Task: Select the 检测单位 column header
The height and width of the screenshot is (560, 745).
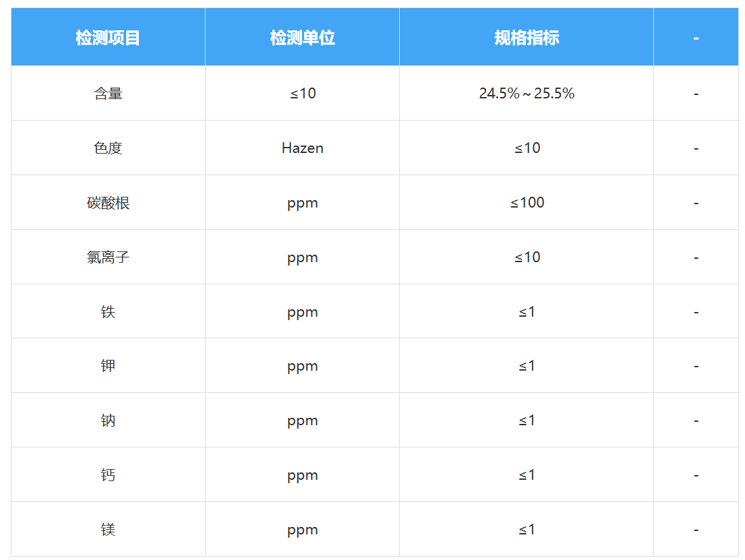Action: [x=302, y=38]
